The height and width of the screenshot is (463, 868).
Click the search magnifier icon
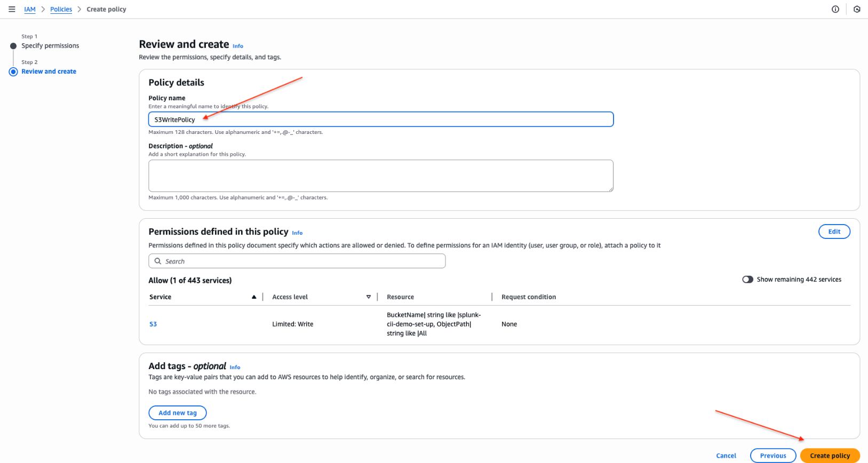coord(158,261)
